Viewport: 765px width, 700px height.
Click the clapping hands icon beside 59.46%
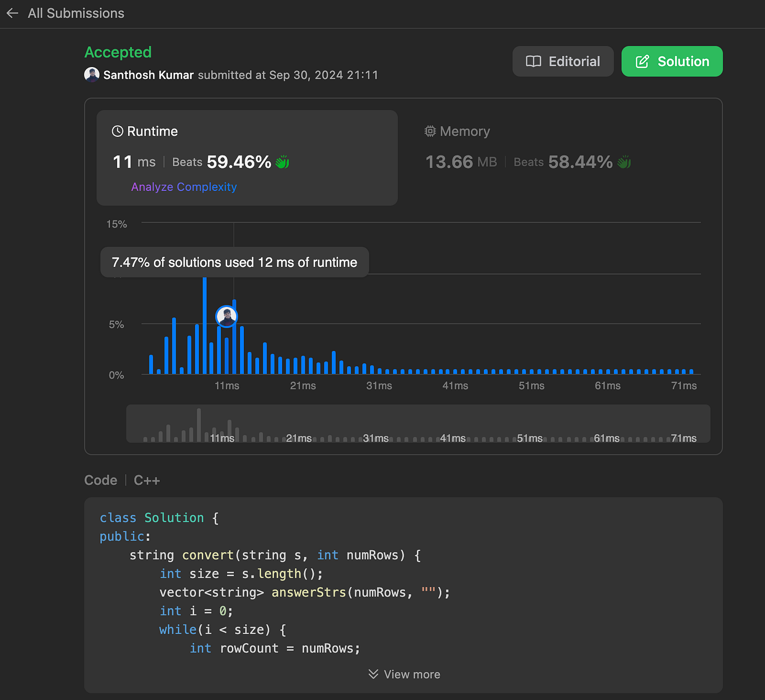pyautogui.click(x=282, y=162)
